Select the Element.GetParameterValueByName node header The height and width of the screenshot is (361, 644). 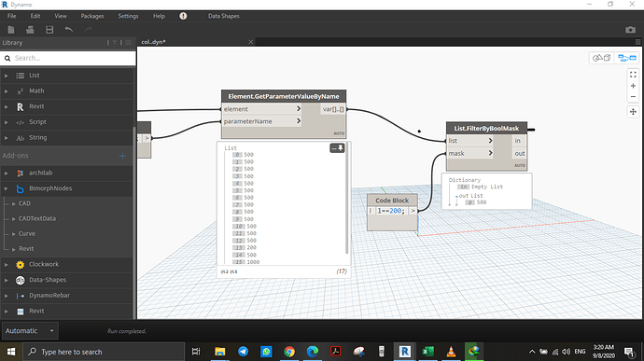pos(284,96)
